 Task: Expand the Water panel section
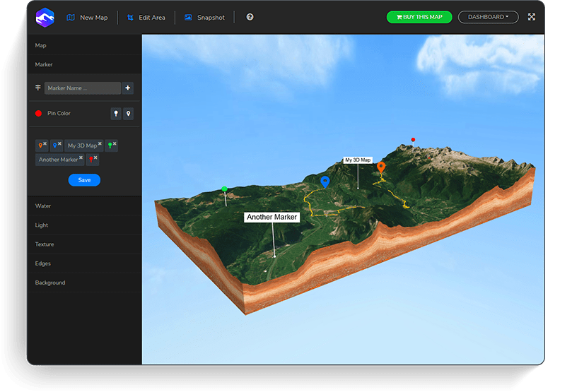click(84, 206)
